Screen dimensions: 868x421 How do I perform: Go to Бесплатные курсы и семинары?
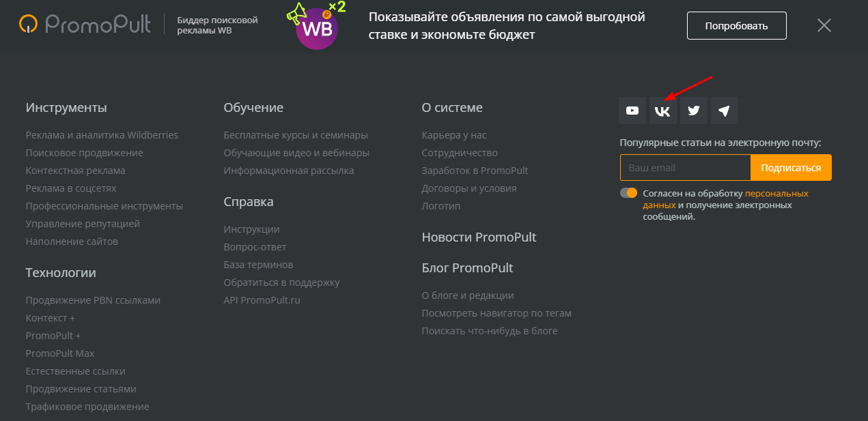coord(296,135)
